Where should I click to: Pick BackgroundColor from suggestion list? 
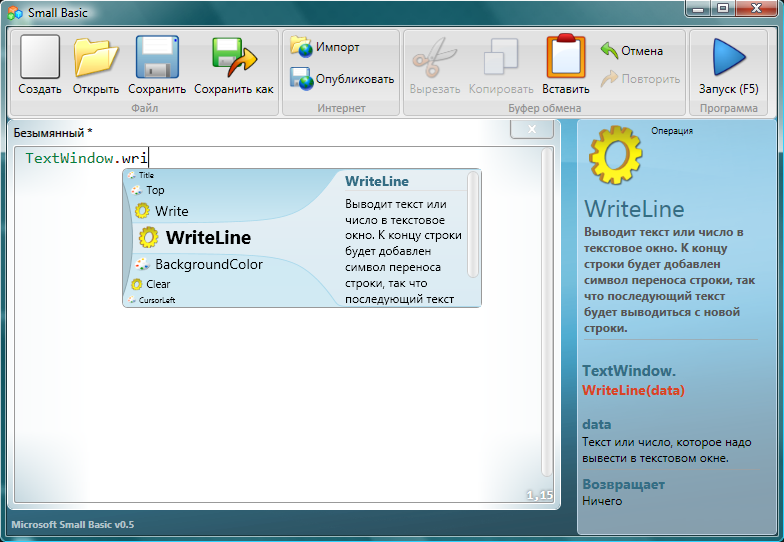tap(208, 265)
